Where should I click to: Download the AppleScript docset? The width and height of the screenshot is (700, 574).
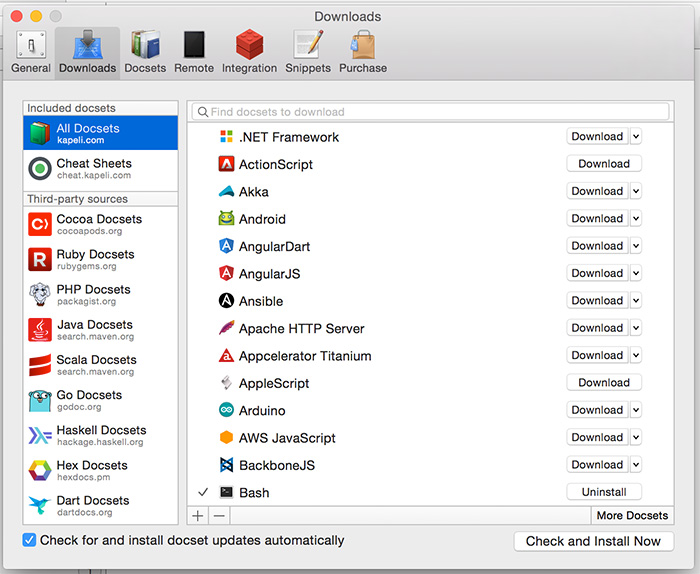tap(604, 382)
